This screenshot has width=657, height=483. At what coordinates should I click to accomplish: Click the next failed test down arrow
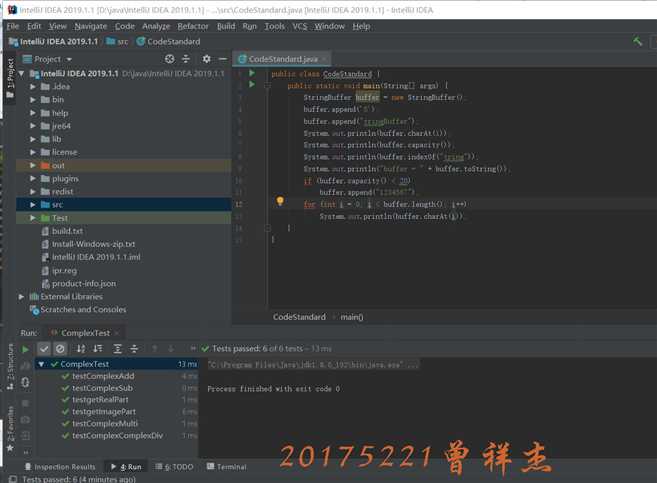171,349
